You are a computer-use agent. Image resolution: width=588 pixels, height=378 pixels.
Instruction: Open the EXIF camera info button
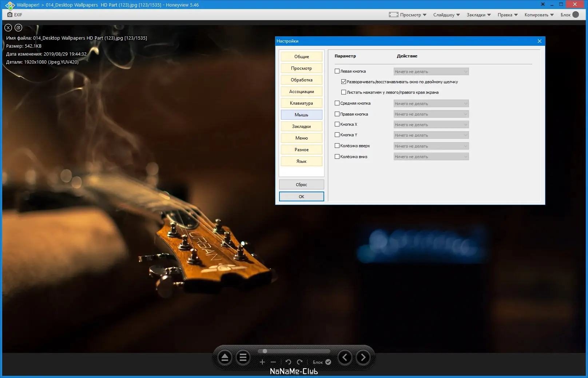(x=15, y=15)
